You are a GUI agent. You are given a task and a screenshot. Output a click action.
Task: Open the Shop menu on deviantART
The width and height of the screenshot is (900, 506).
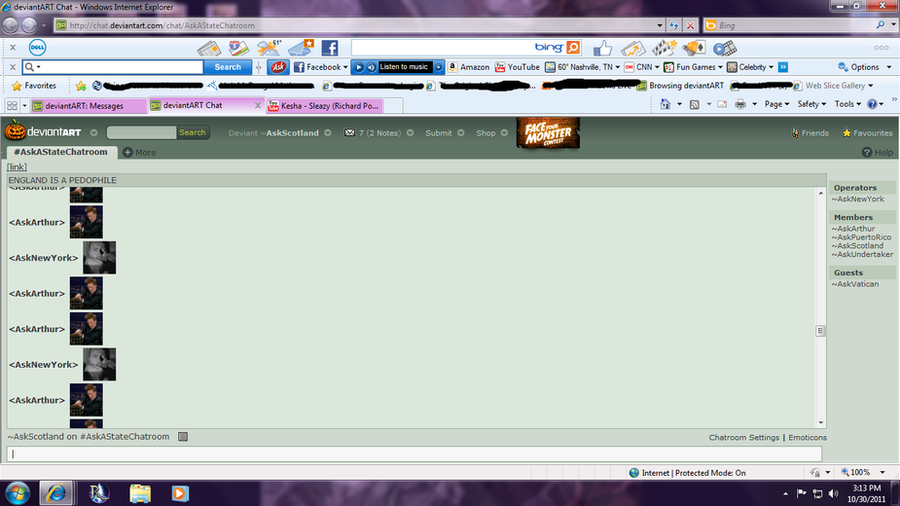tap(491, 133)
